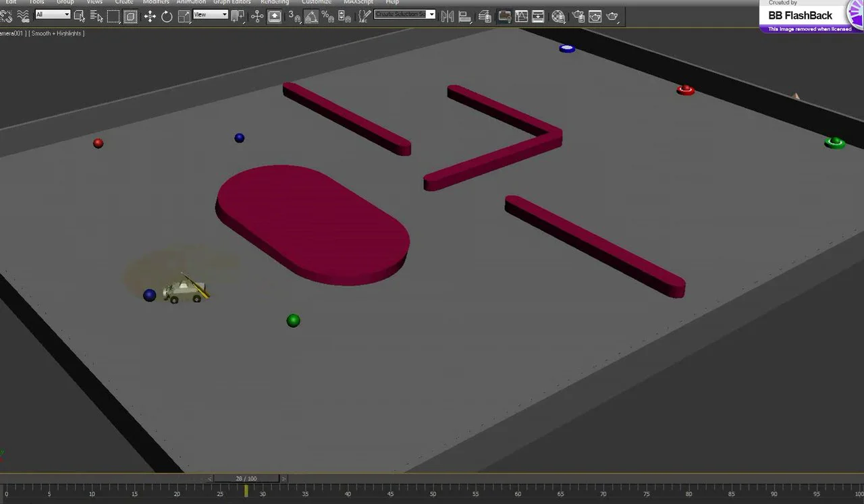Toggle the Graphite Modeling Tools ribbon
864x504 pixels.
[504, 16]
